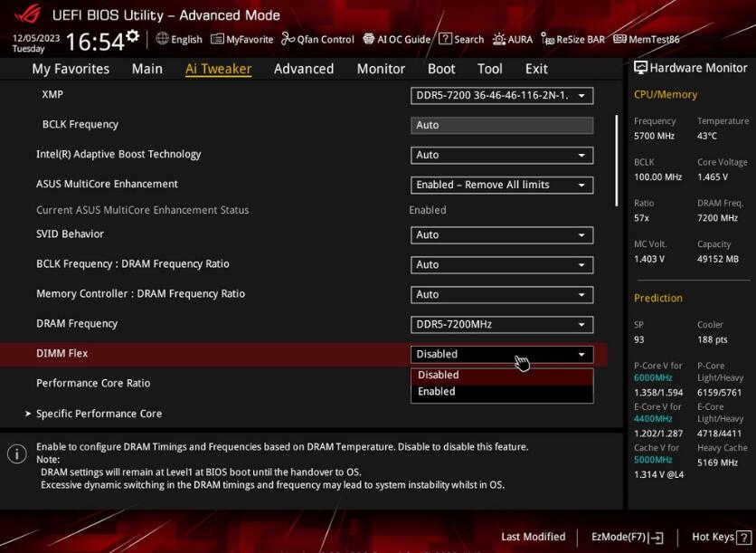
Task: Click the Hot Keys question mark icon
Action: coord(744,537)
